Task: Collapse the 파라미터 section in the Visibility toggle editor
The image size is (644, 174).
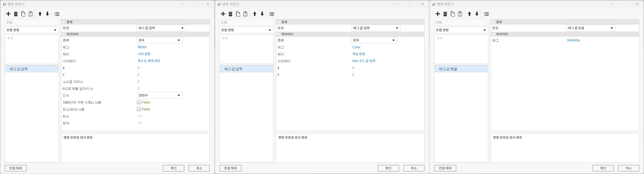Action: coord(493,34)
